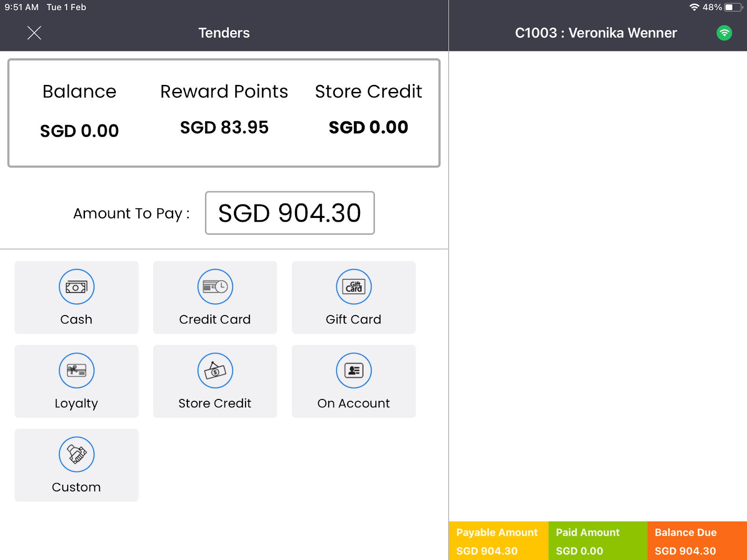Select the Cash tender icon

[77, 287]
